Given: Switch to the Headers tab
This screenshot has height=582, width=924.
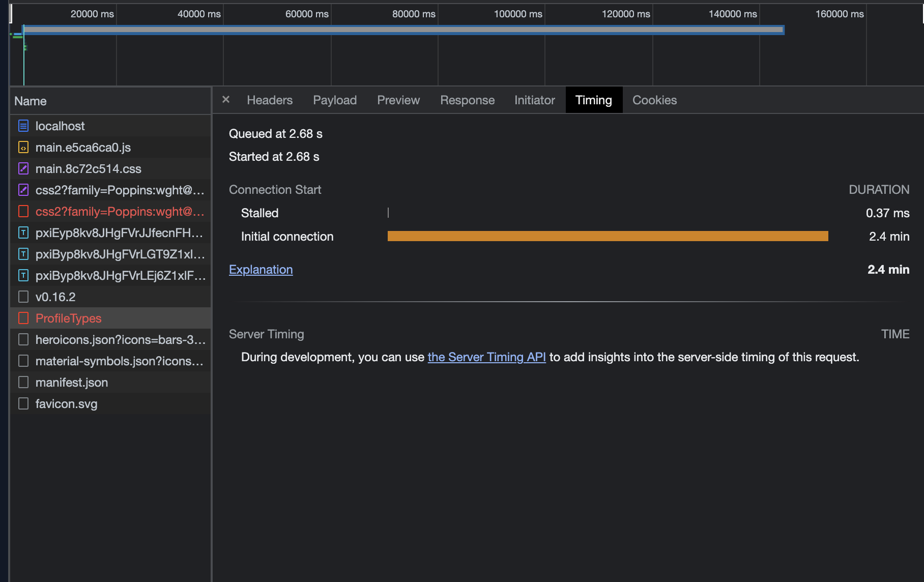Looking at the screenshot, I should (x=269, y=100).
